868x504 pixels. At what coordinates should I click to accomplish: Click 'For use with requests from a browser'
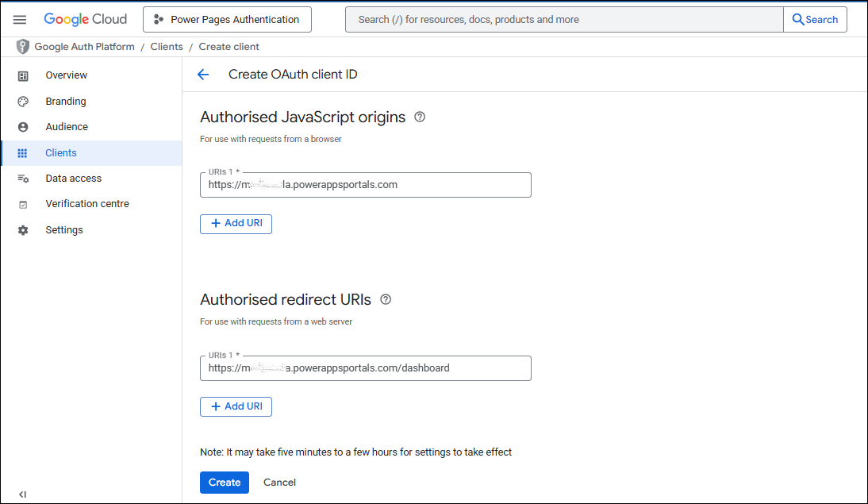(x=271, y=139)
